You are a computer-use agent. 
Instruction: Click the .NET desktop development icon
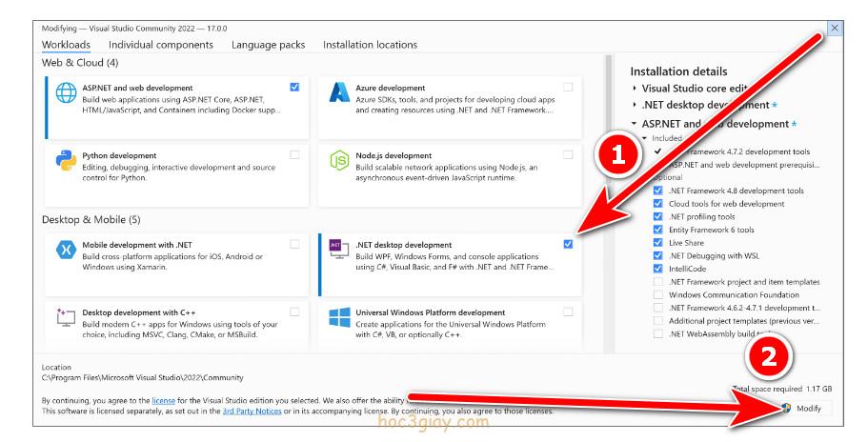[338, 248]
